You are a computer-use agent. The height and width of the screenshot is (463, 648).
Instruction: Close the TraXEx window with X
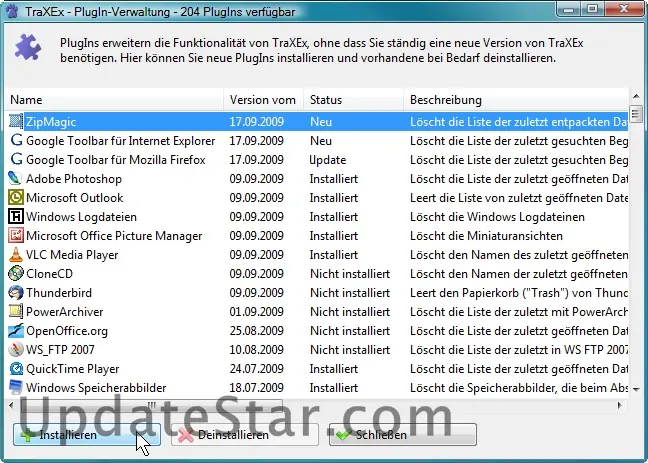(x=624, y=8)
